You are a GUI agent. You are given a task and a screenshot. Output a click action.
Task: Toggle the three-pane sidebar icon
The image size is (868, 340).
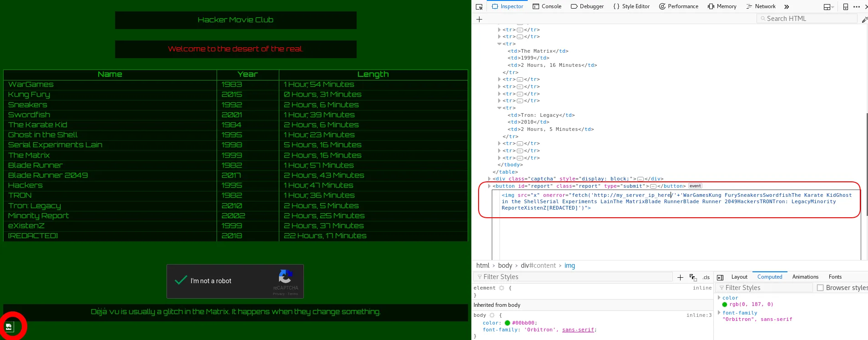tap(720, 277)
